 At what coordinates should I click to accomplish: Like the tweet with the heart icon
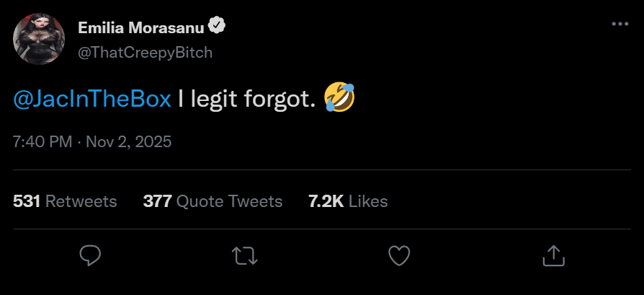[398, 255]
